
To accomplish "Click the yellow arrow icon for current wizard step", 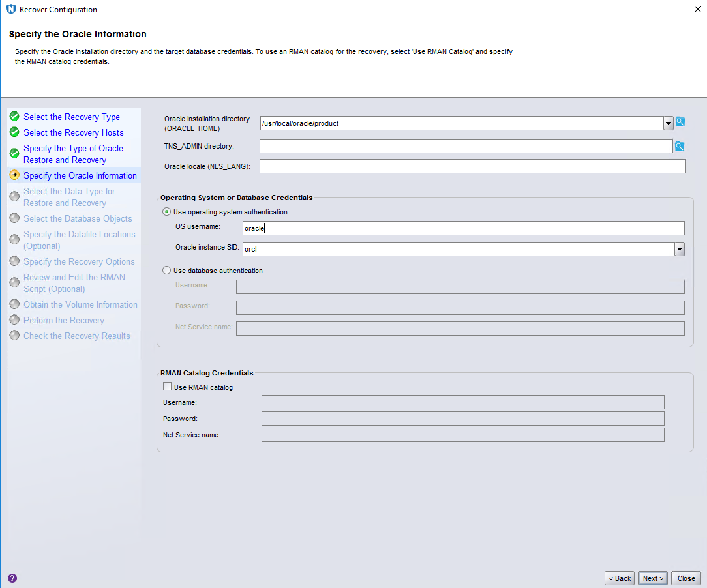I will (14, 175).
